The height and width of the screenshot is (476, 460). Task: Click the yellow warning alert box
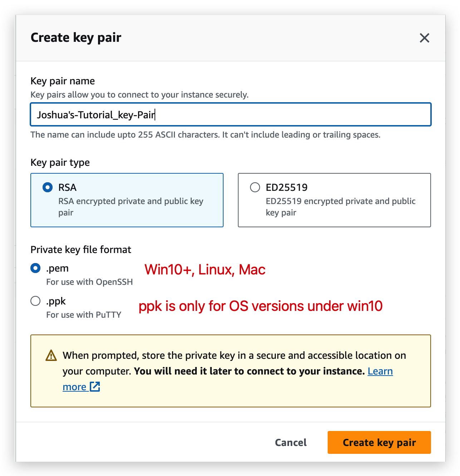click(x=231, y=371)
